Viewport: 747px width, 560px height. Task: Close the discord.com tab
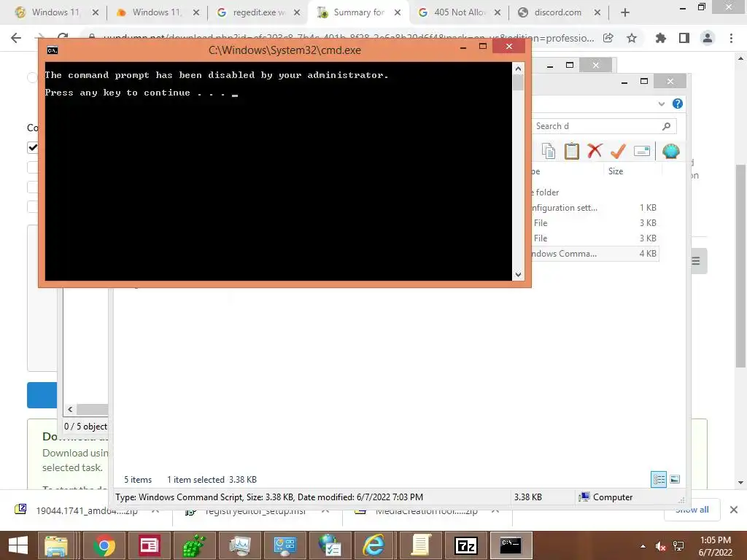(x=597, y=13)
